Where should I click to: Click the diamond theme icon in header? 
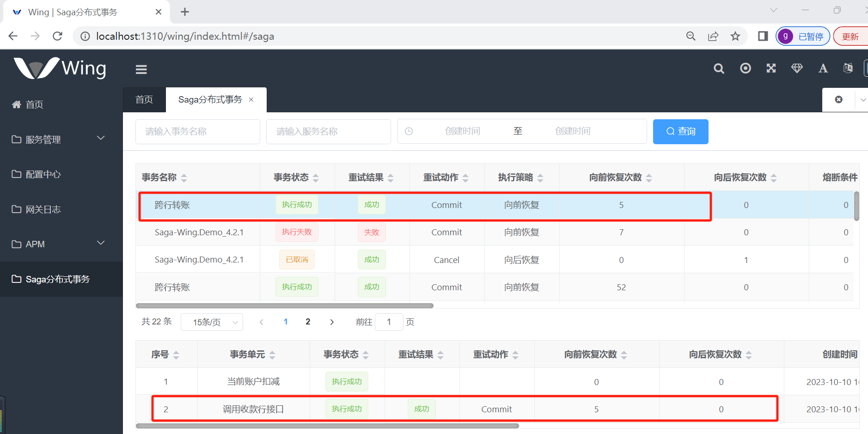[x=797, y=68]
